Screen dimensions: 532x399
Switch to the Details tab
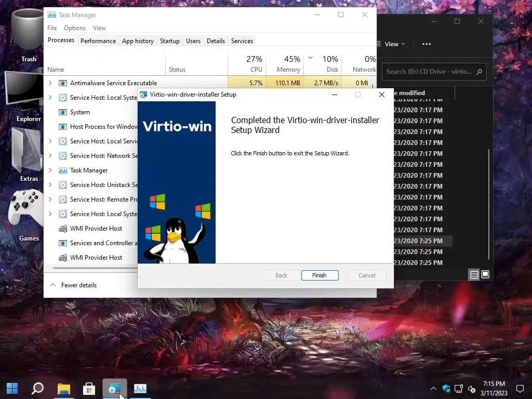(x=216, y=41)
